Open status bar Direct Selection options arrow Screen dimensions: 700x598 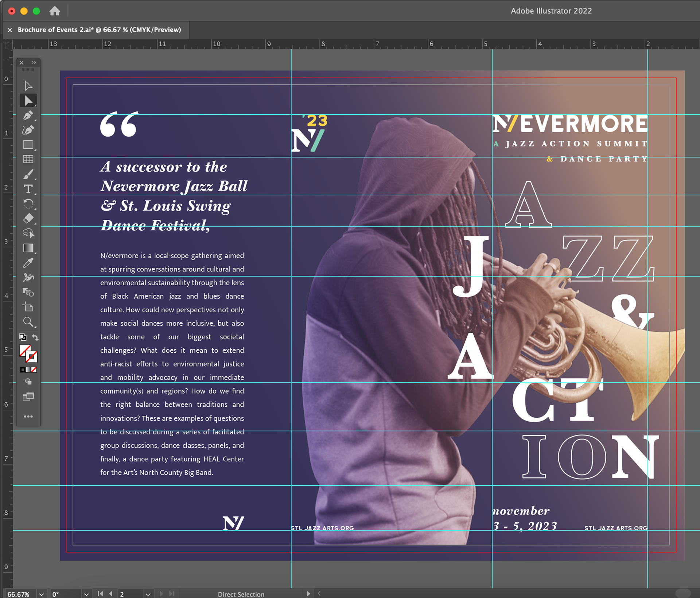tap(308, 594)
